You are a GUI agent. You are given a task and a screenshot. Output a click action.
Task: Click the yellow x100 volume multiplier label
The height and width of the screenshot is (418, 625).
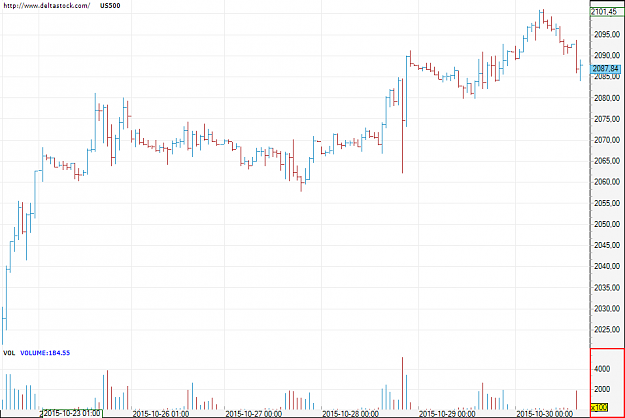599,407
